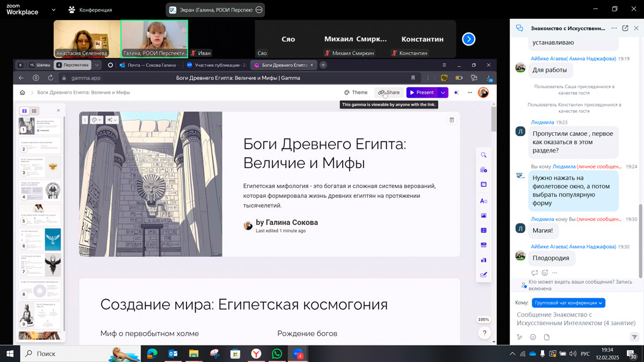Click the Людмила sender name at 19:23
644x362 pixels.
pos(542,122)
